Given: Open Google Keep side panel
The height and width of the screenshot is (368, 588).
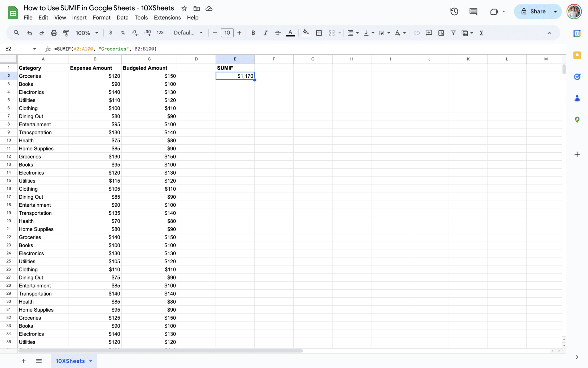Looking at the screenshot, I should (x=577, y=55).
